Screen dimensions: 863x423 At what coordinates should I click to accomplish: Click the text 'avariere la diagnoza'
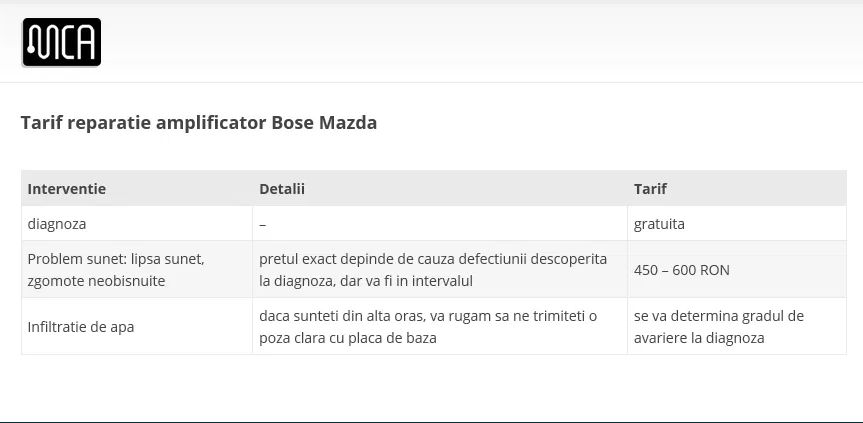point(699,338)
